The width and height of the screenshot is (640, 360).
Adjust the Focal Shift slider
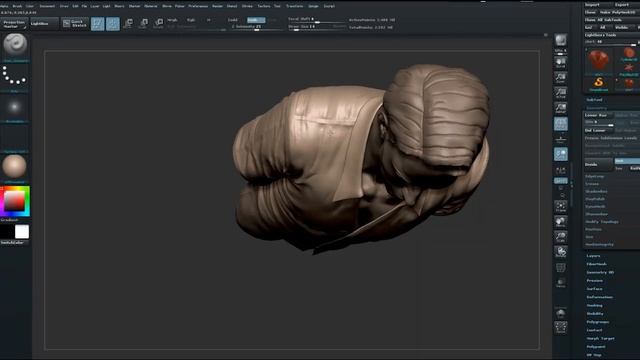pos(316,20)
